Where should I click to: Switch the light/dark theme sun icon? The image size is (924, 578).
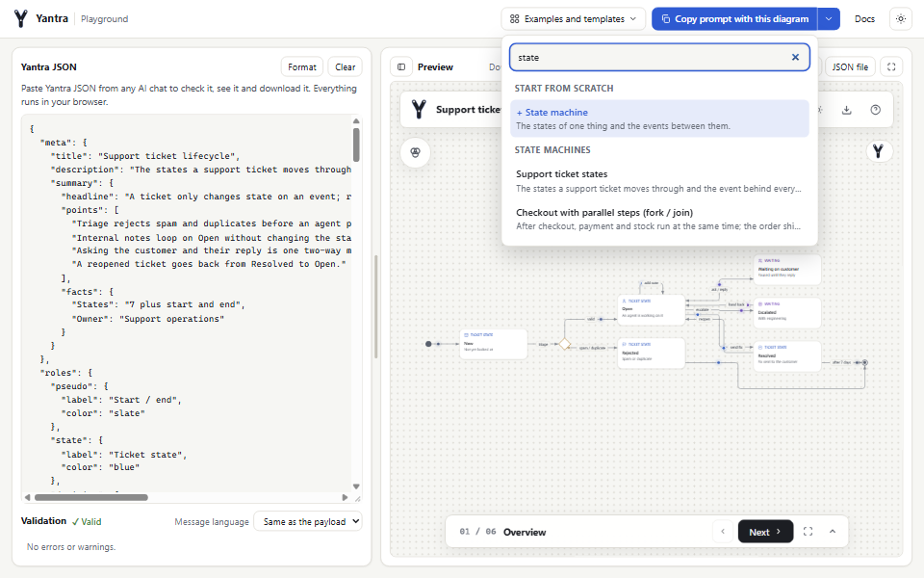[x=901, y=19]
